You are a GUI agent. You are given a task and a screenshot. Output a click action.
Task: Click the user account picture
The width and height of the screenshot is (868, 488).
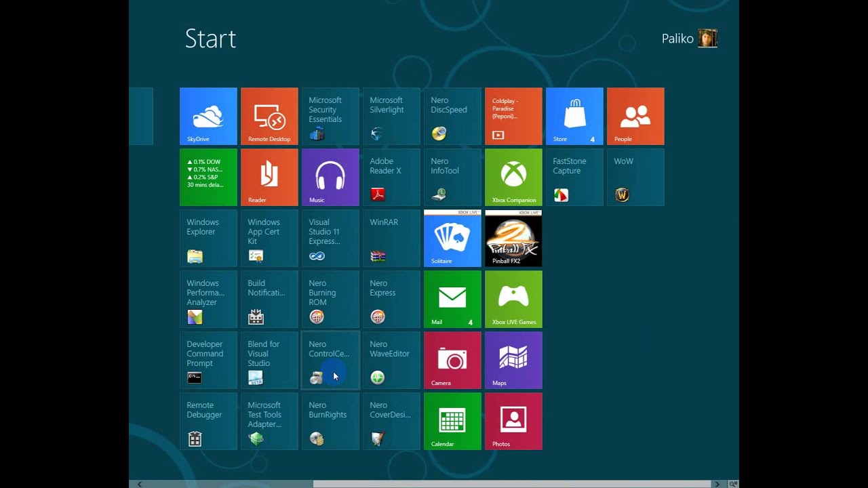(x=708, y=38)
